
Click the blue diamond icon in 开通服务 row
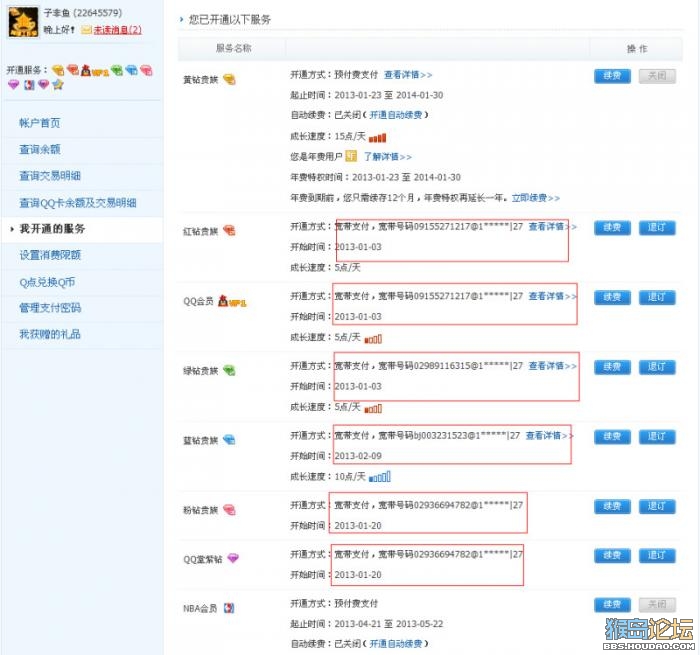click(131, 70)
